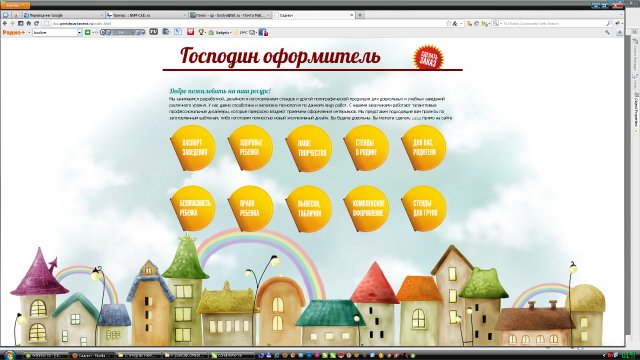Screen dimensions: 640x360
Task: Click the radio player play control
Action: pos(103,32)
